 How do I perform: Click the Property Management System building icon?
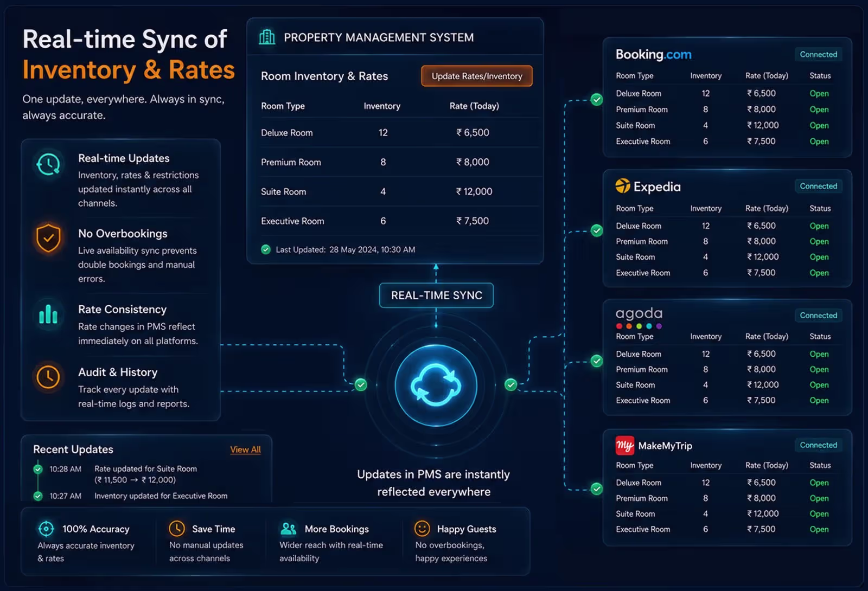click(x=267, y=37)
